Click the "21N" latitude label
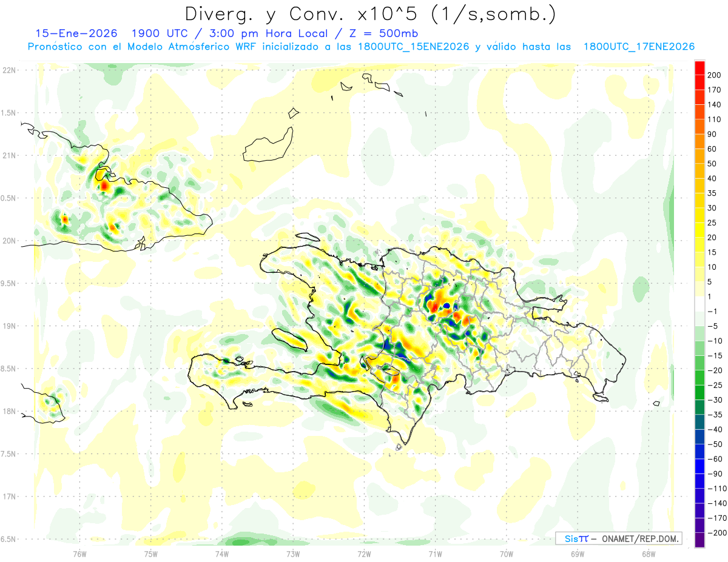The width and height of the screenshot is (728, 562). [x=9, y=156]
